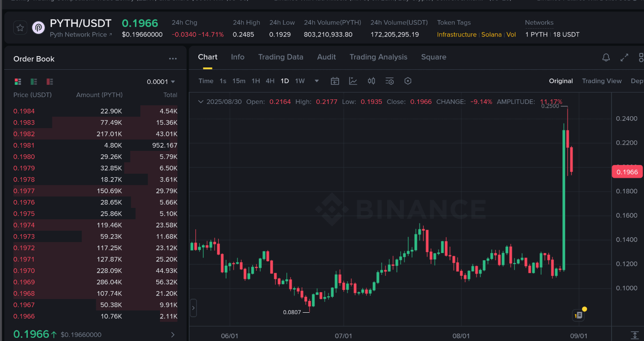Open the Order Book more options menu
The width and height of the screenshot is (644, 341).
(x=173, y=59)
